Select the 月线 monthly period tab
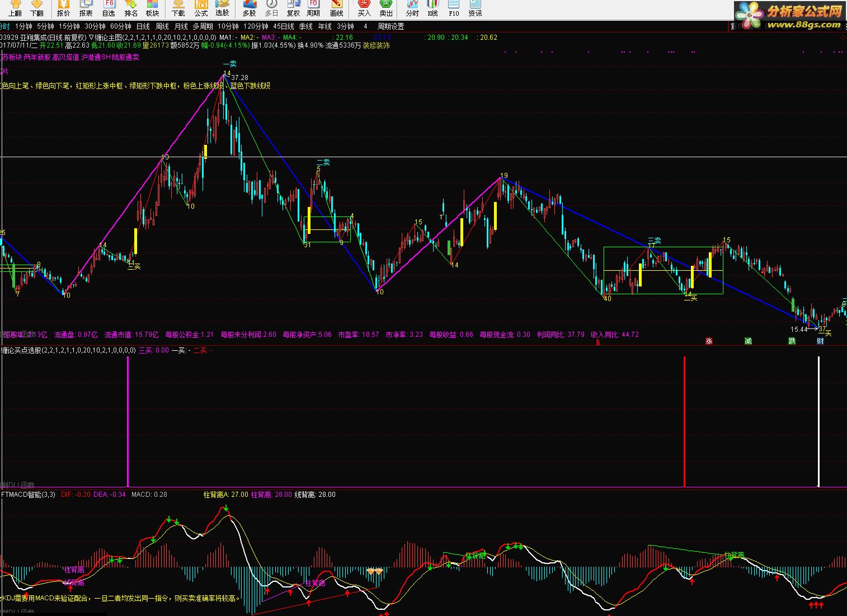 point(181,26)
